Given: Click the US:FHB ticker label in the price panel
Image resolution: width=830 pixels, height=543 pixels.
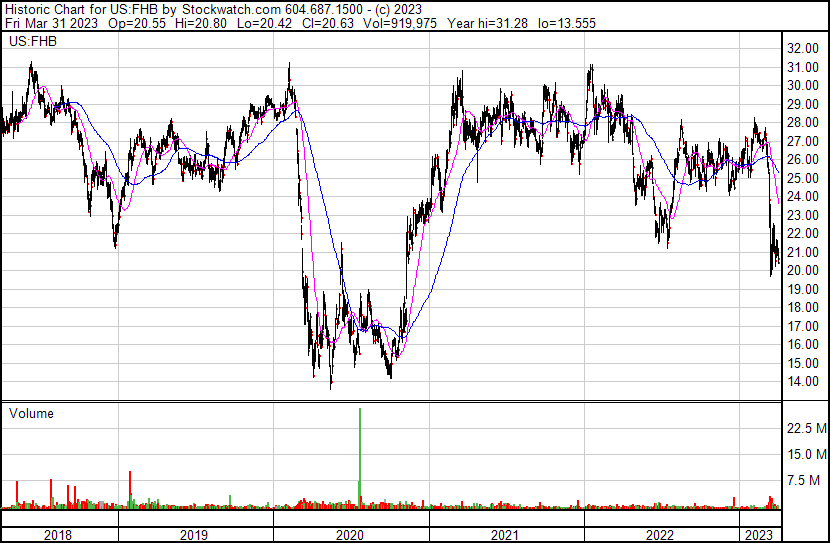Looking at the screenshot, I should point(32,42).
